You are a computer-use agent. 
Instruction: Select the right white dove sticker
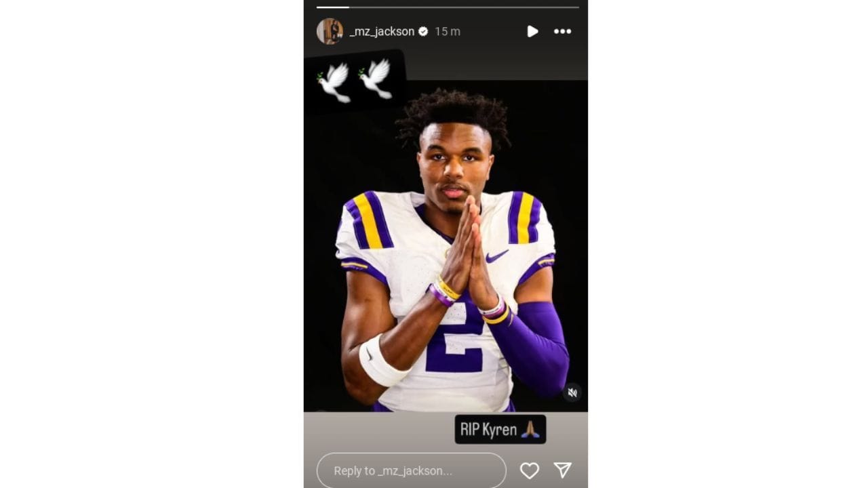tap(376, 77)
